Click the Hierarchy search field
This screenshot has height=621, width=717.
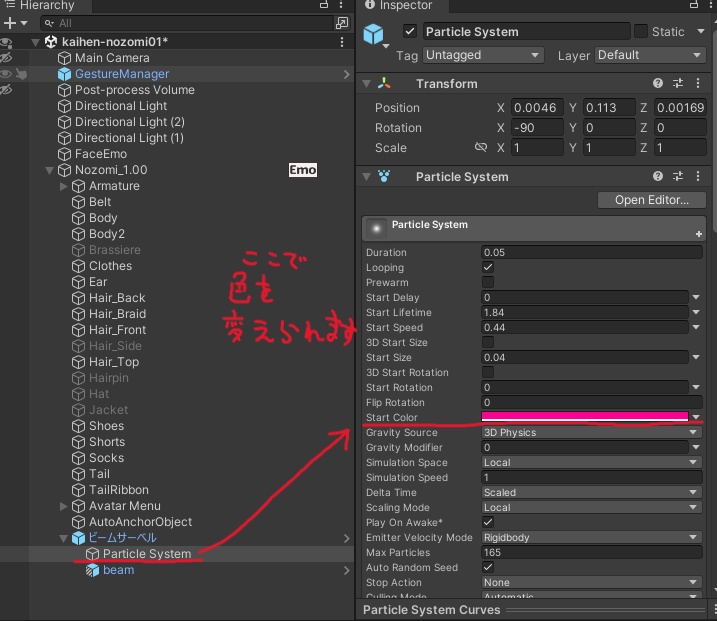tap(187, 23)
